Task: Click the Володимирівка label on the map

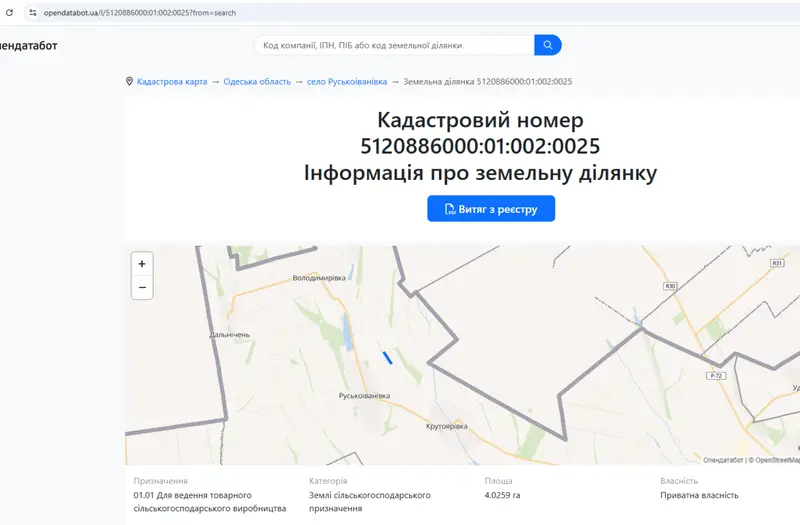Action: [x=319, y=278]
